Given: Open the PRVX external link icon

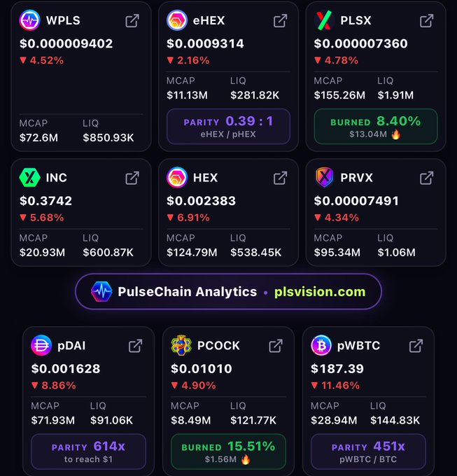Looking at the screenshot, I should pos(427,178).
